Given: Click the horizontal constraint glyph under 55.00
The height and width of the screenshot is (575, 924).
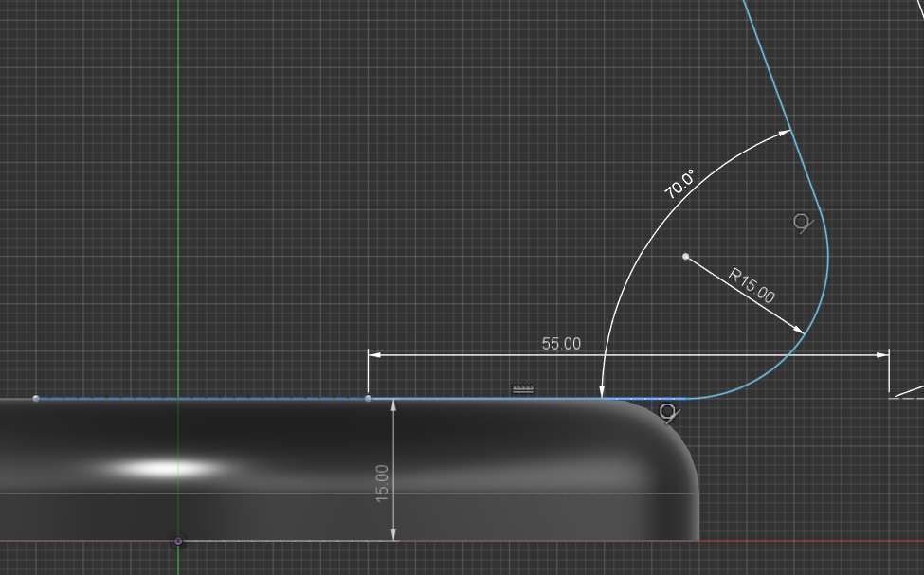Looking at the screenshot, I should click(523, 388).
